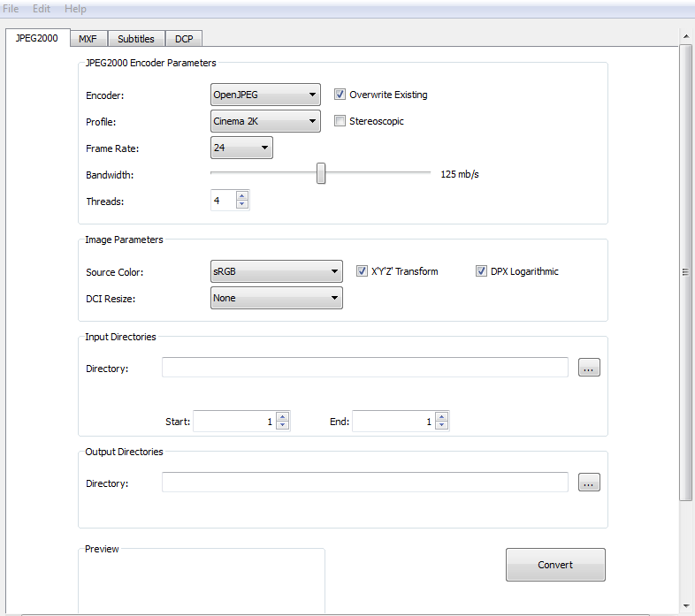
Task: Browse for the output directory
Action: click(x=589, y=483)
